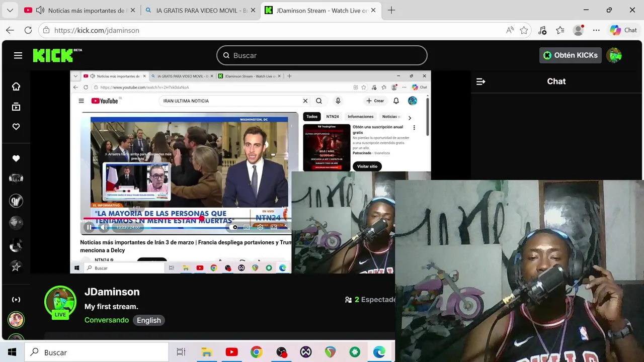
Task: Open Edge browser profile icon
Action: 579,30
